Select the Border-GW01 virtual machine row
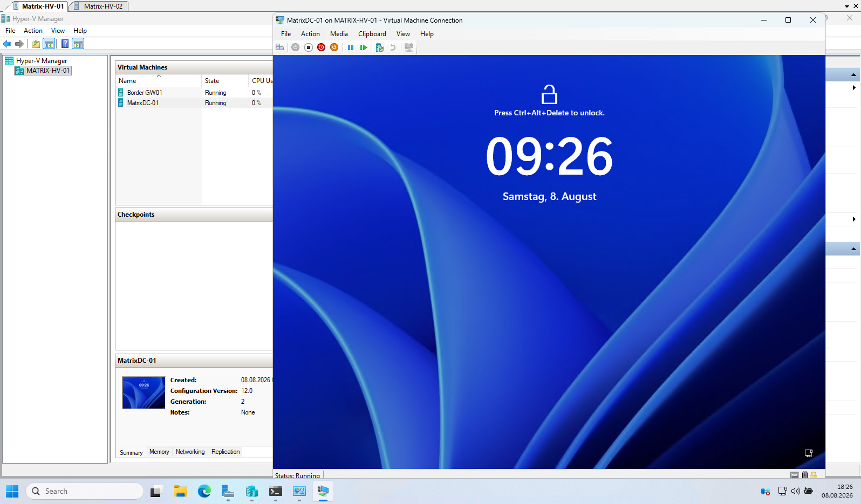Image resolution: width=861 pixels, height=504 pixels. [195, 93]
